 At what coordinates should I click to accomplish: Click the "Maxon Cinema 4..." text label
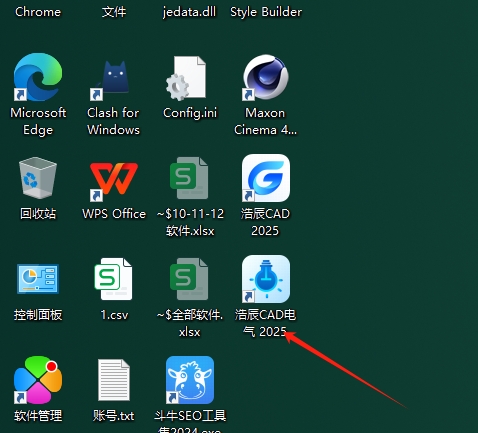(265, 121)
